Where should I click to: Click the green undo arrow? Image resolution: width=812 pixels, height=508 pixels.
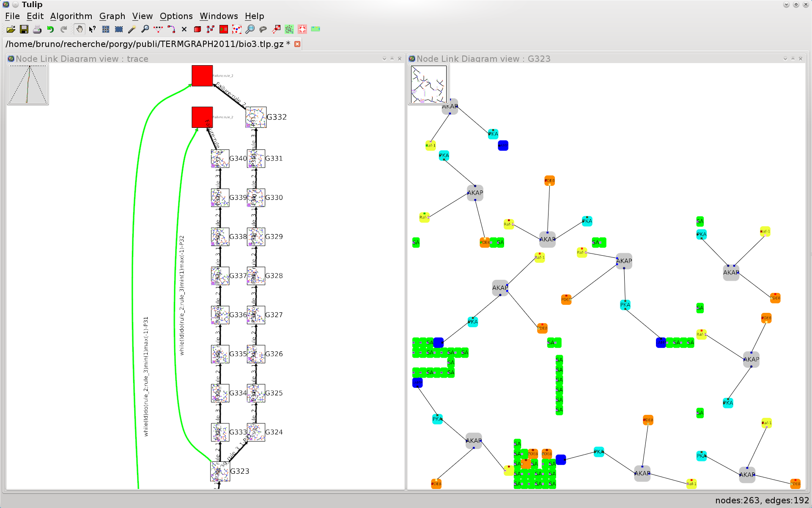(51, 29)
